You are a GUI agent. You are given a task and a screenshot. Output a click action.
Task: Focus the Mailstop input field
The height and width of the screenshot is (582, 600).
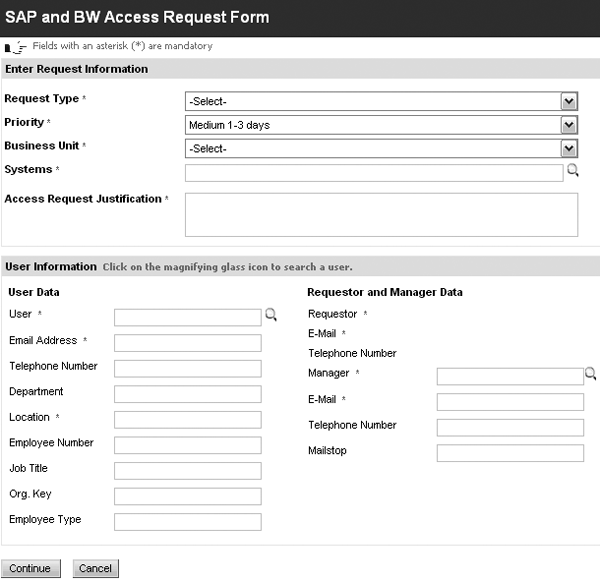[510, 453]
